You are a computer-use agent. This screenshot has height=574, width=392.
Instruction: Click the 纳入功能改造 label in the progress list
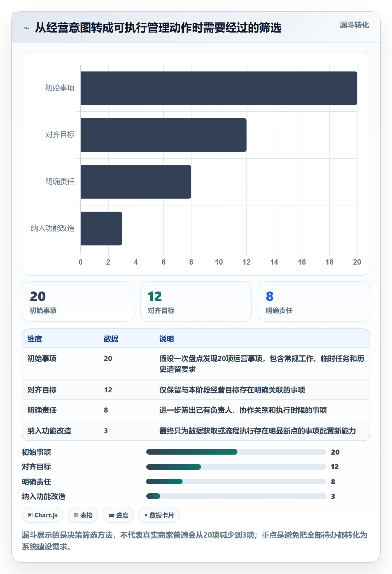[x=44, y=496]
